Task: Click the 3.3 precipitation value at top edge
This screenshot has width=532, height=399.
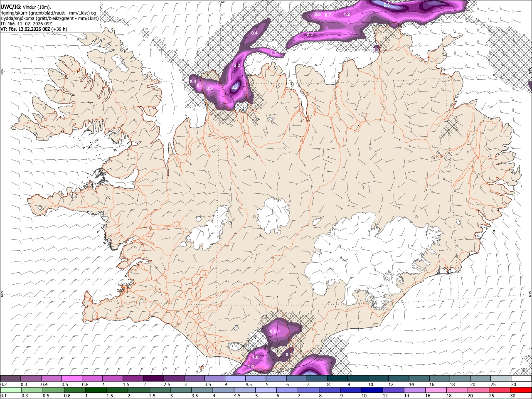Action: coord(387,5)
